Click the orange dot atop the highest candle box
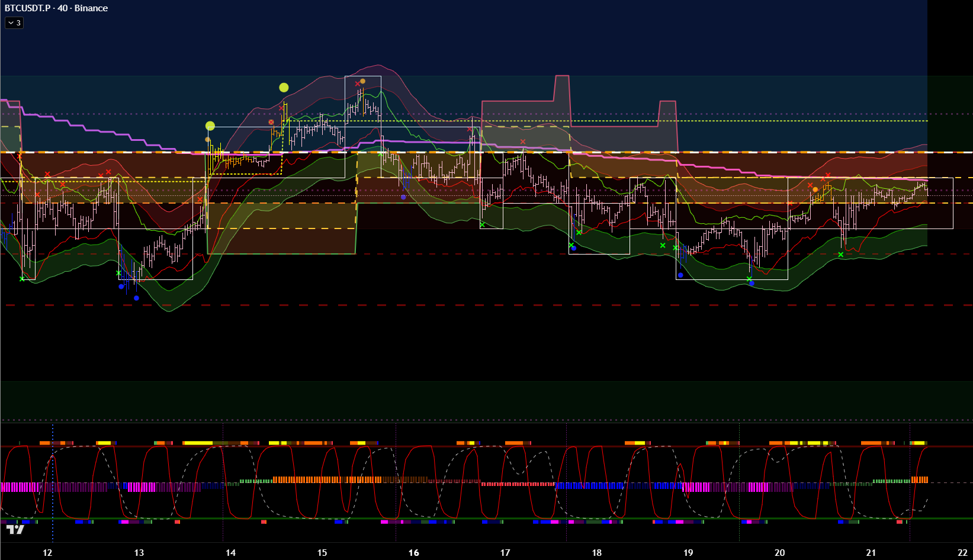Screen dimensions: 973x560 tap(362, 81)
